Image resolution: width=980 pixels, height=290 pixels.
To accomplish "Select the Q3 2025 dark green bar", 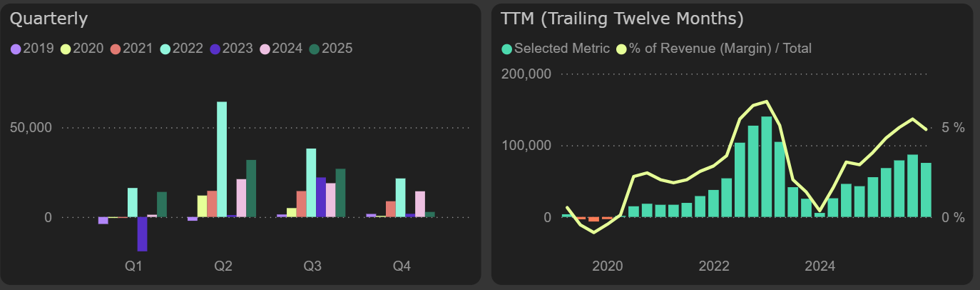I will click(x=340, y=193).
